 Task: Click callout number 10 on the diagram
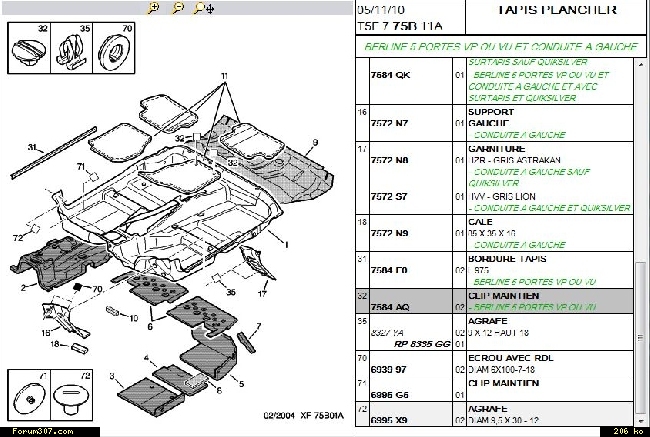[x=133, y=318]
